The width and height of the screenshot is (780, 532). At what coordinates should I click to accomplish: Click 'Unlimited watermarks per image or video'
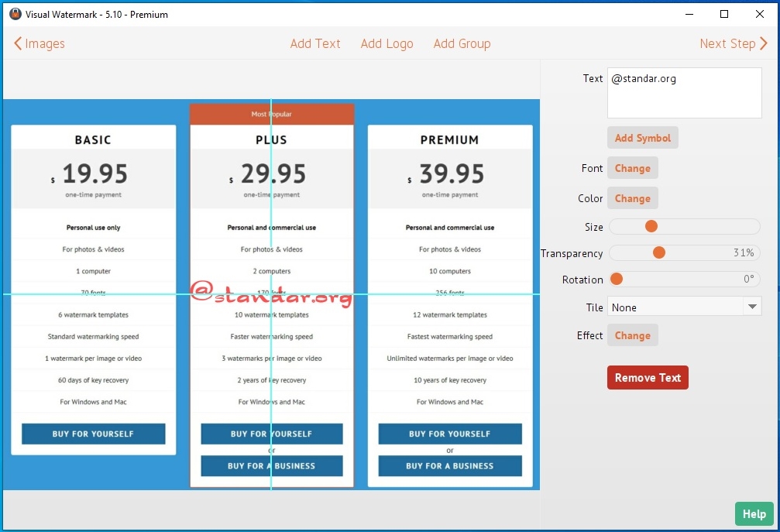click(450, 359)
